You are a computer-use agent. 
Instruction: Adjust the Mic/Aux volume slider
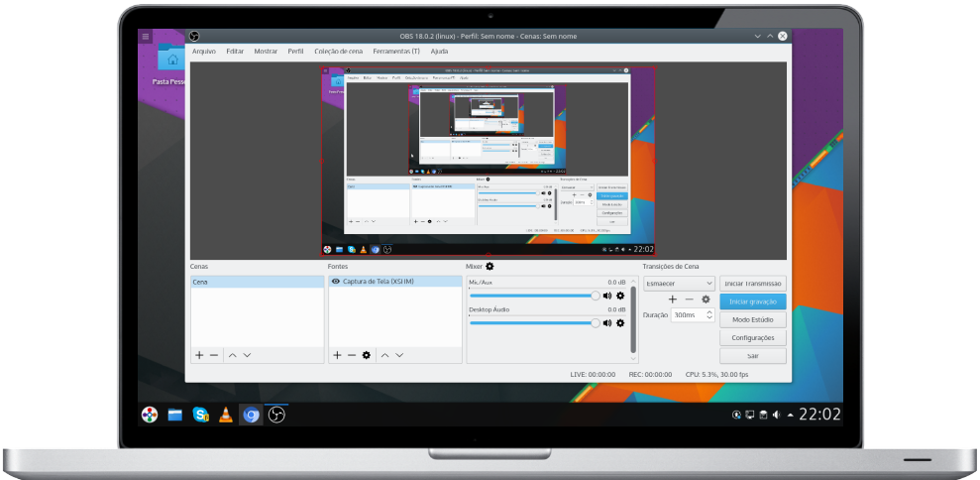click(x=534, y=296)
